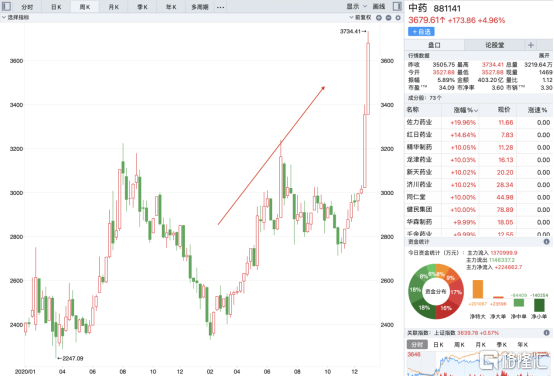Expand the 选择指标 indicator selector
Viewport: 554px width, 377px height.
(16, 17)
